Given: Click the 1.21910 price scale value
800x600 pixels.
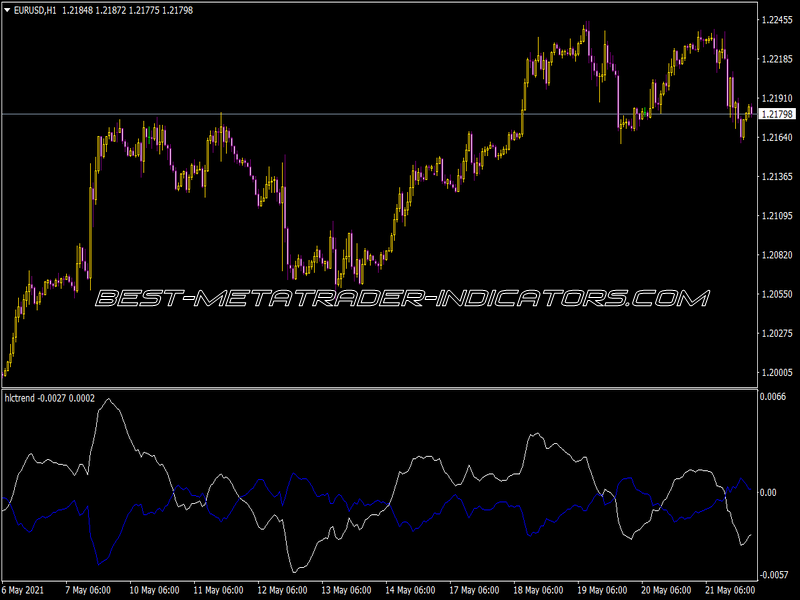Looking at the screenshot, I should 777,98.
